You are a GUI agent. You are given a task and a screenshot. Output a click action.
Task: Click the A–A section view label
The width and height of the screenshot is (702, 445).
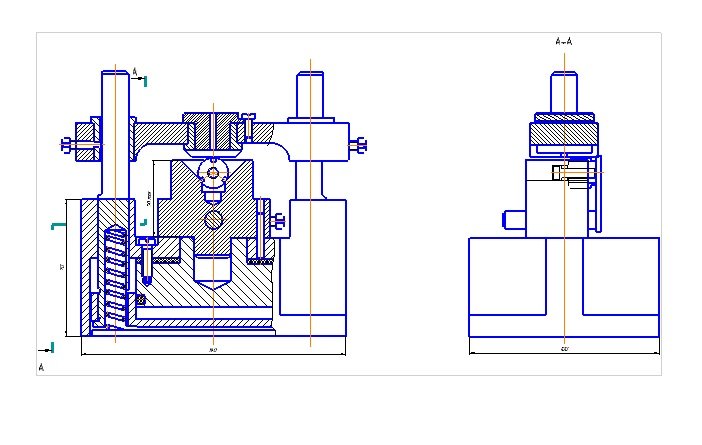point(564,42)
